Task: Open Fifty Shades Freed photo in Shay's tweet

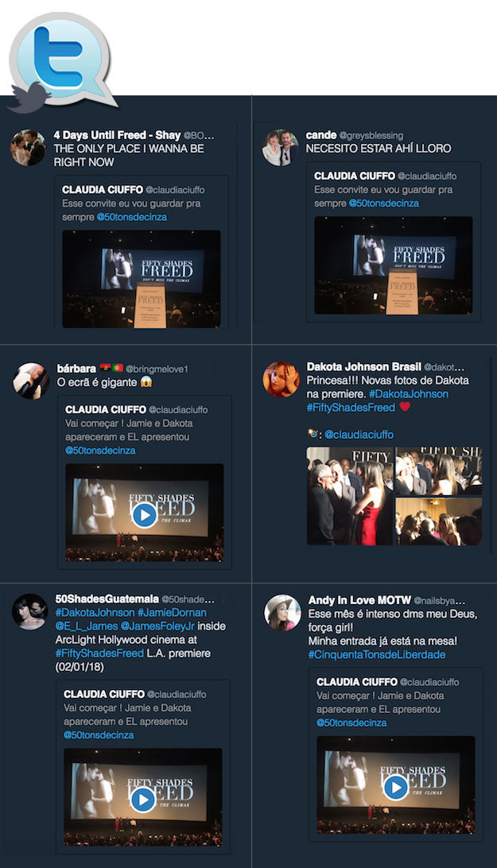Action: click(142, 279)
